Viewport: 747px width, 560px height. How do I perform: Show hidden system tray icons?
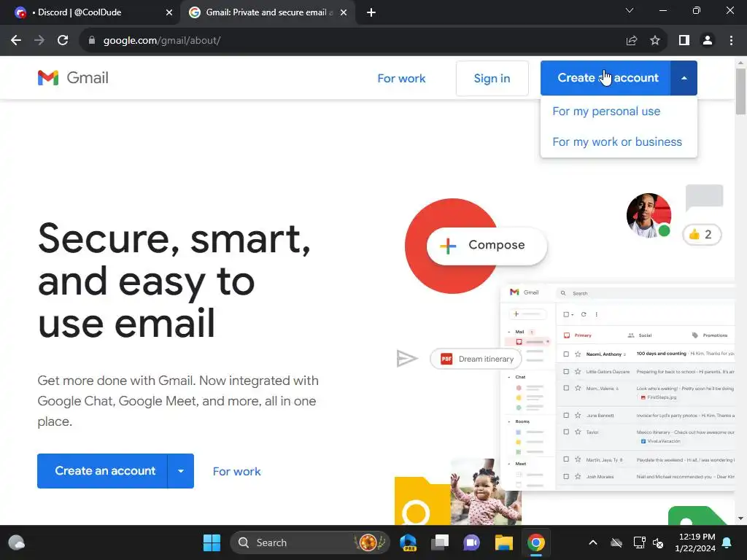click(592, 542)
